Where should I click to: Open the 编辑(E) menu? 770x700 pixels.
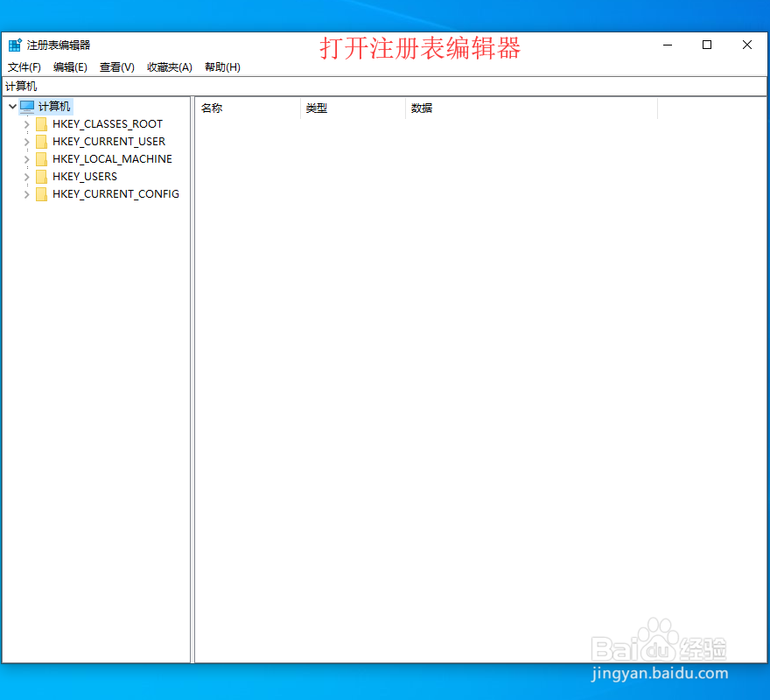[x=70, y=67]
